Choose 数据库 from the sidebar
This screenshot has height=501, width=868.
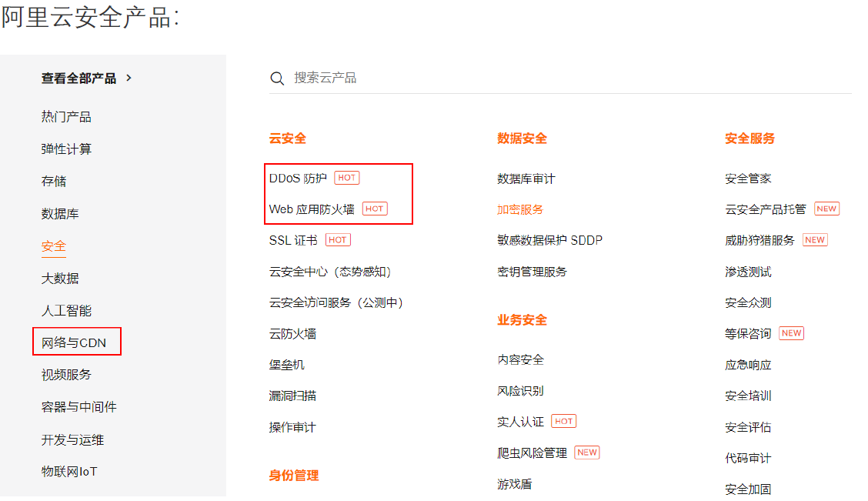pyautogui.click(x=60, y=214)
